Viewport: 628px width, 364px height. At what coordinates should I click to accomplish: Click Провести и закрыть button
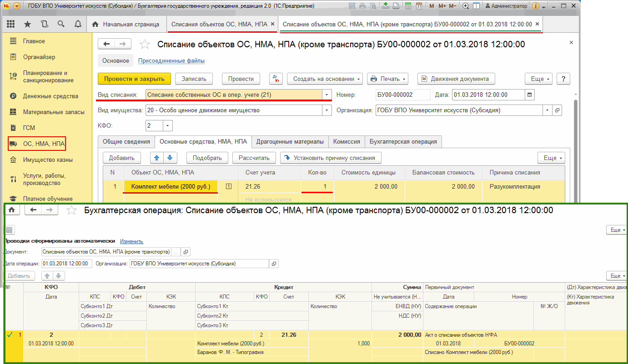click(135, 79)
